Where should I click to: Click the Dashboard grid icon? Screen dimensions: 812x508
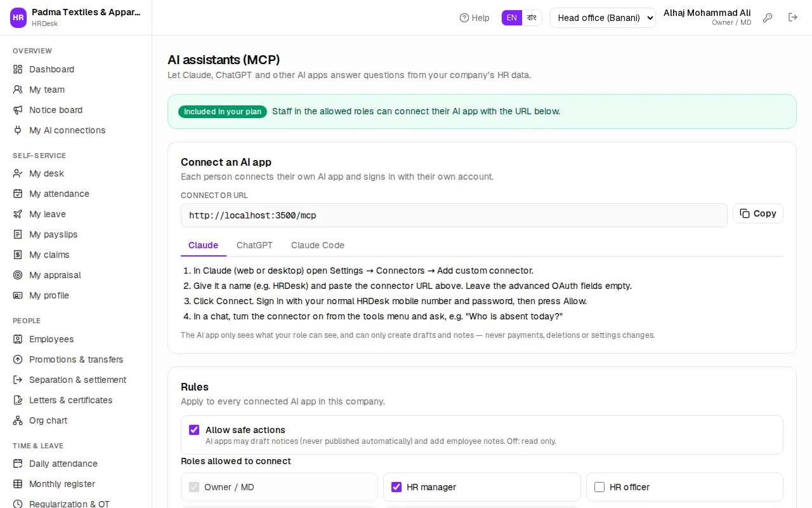(18, 69)
